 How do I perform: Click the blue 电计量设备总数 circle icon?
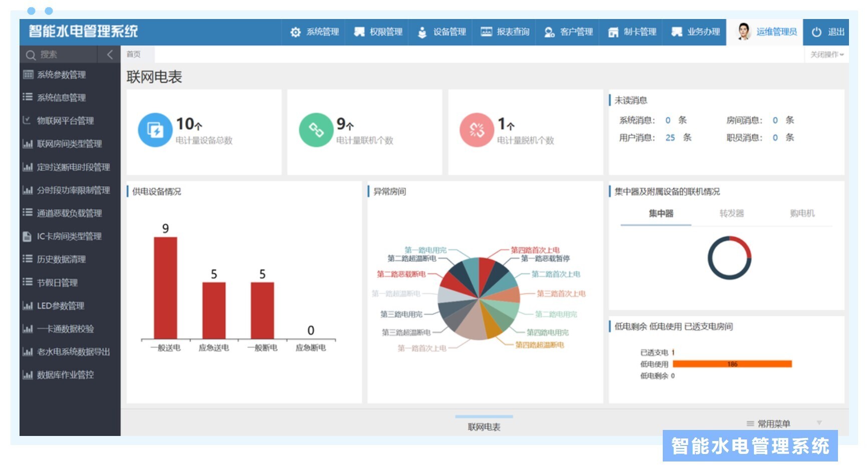tap(155, 130)
